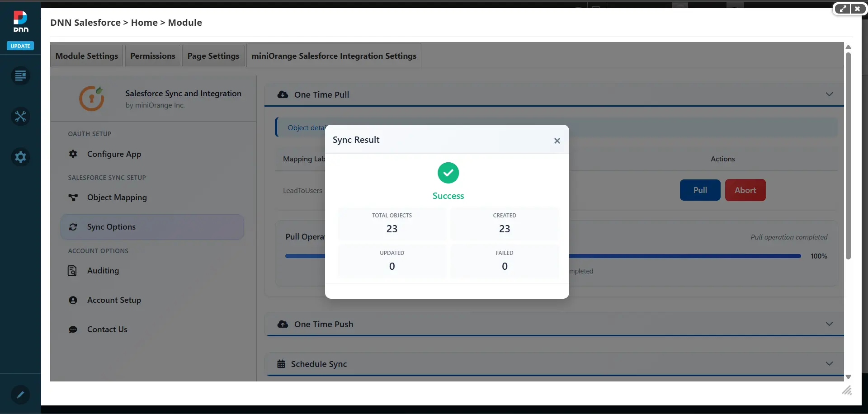Viewport: 868px width, 414px height.
Task: Expand the Schedule Sync section
Action: click(x=829, y=363)
